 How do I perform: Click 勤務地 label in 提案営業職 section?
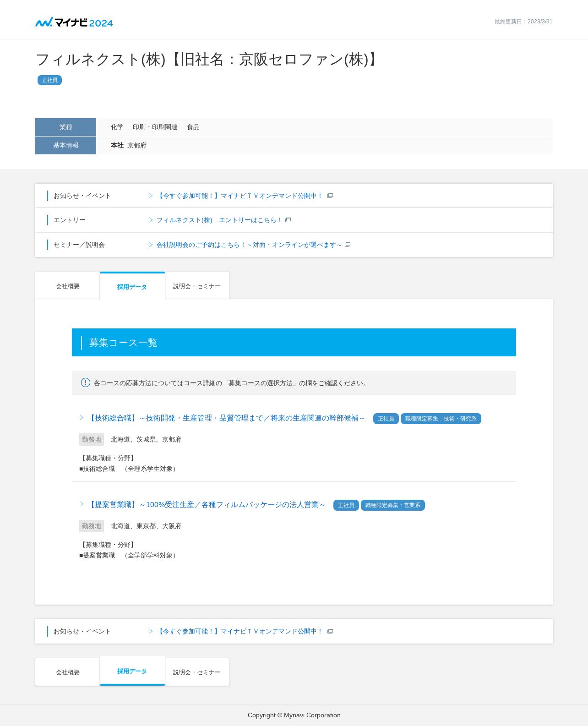pos(92,526)
